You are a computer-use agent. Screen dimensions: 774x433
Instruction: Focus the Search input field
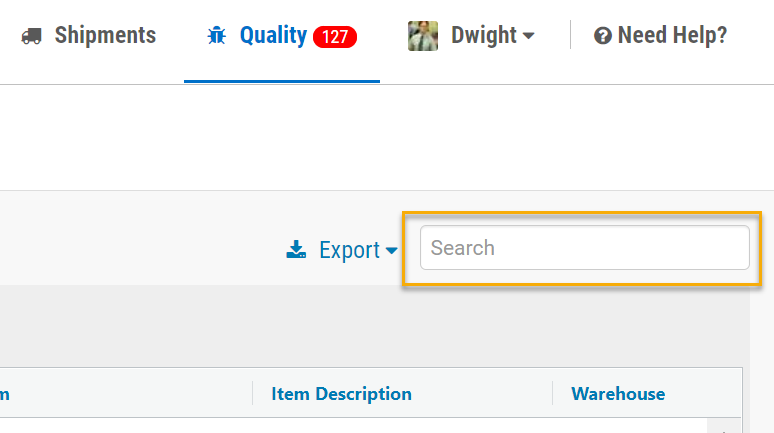click(x=584, y=248)
